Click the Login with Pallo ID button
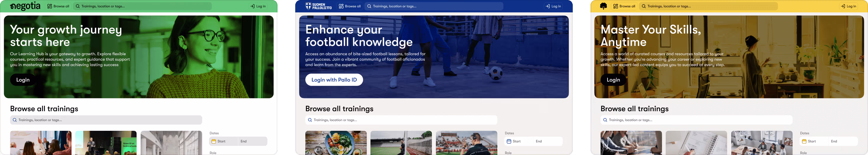 coord(334,80)
